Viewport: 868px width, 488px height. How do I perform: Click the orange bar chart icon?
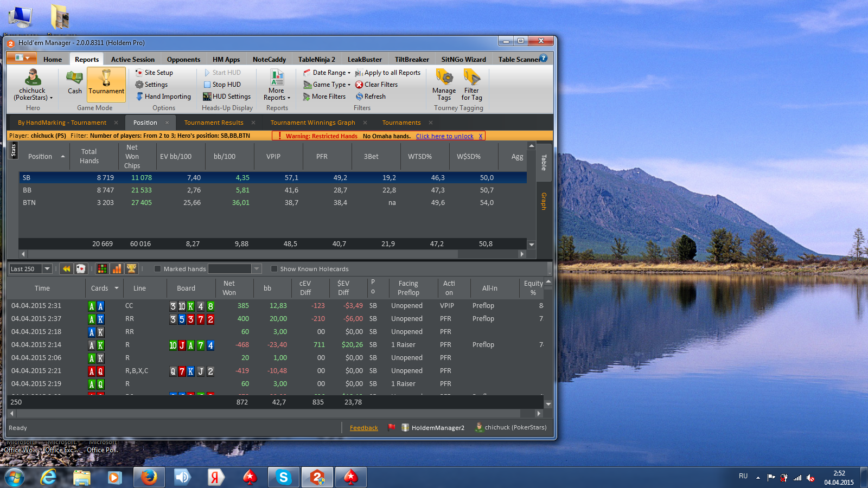tap(117, 269)
